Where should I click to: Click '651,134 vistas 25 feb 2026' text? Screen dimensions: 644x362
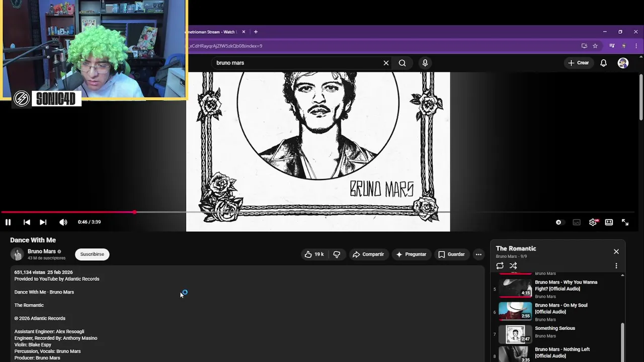43,272
